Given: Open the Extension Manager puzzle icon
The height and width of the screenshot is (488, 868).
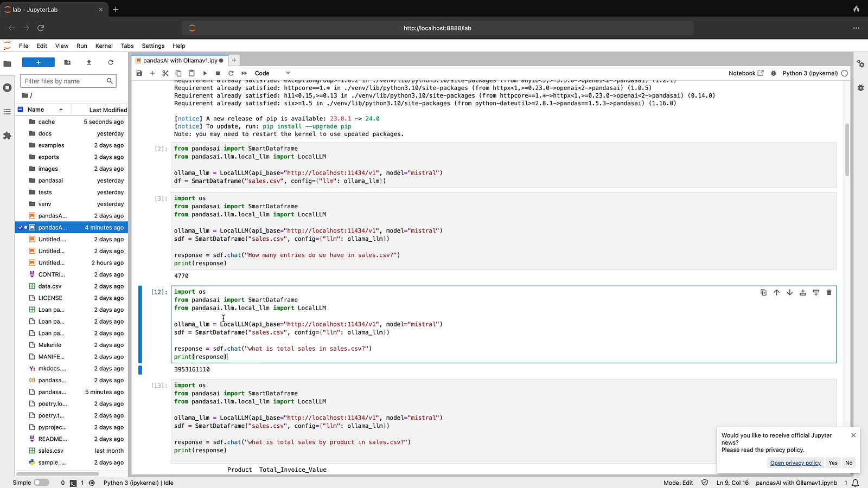Looking at the screenshot, I should [7, 136].
